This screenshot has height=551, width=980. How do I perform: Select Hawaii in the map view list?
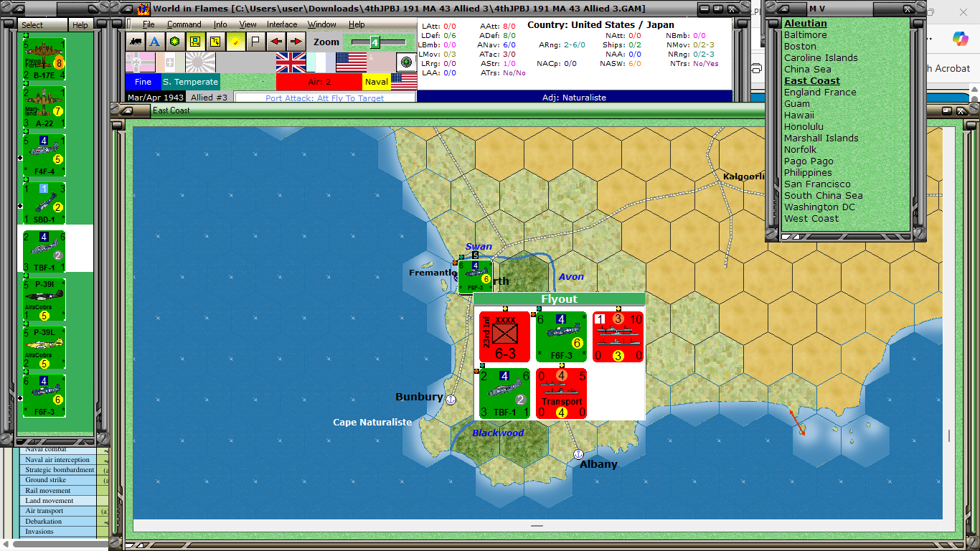tap(799, 116)
